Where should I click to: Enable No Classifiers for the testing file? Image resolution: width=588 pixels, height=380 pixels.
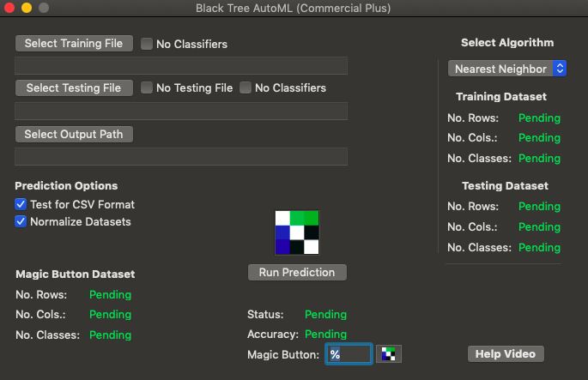coord(246,87)
